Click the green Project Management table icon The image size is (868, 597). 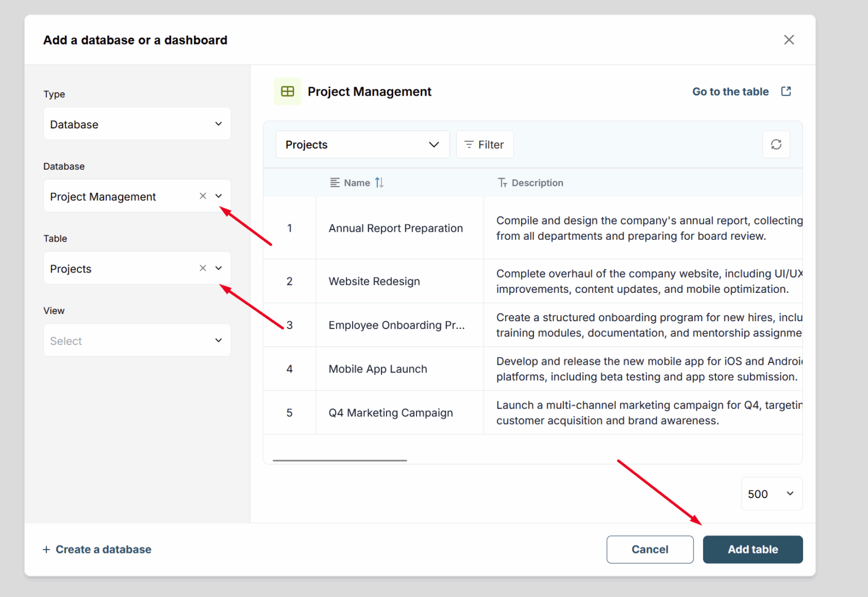coord(288,91)
